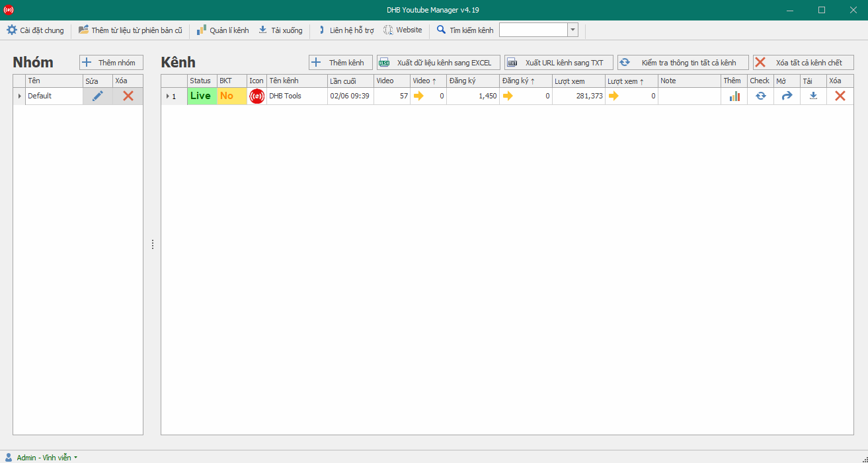Click Xuất URL kênh sang TXT

tap(559, 63)
